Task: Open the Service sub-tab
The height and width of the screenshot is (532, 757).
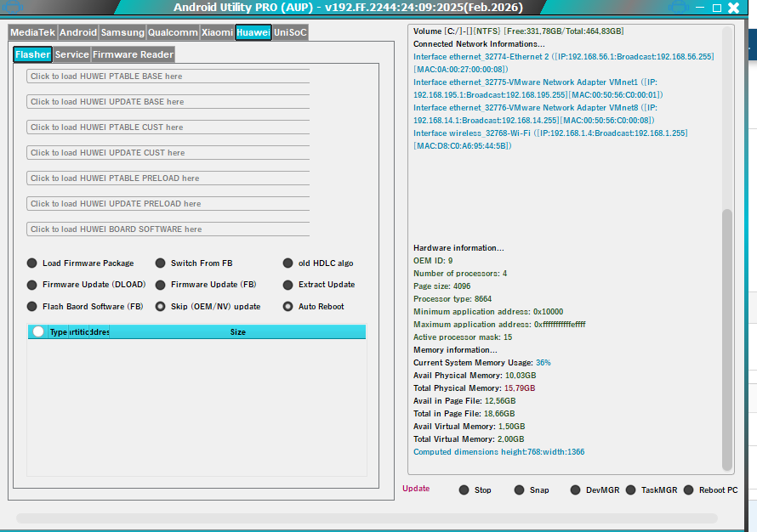Action: (72, 54)
